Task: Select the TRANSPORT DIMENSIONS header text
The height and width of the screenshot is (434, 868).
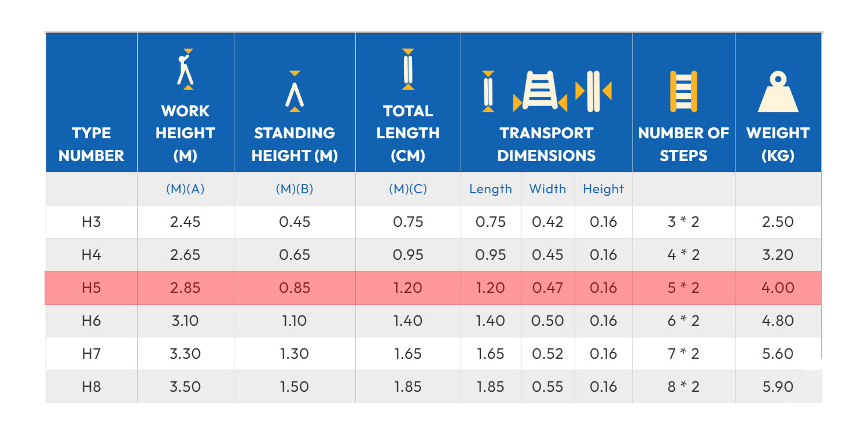Action: (546, 144)
